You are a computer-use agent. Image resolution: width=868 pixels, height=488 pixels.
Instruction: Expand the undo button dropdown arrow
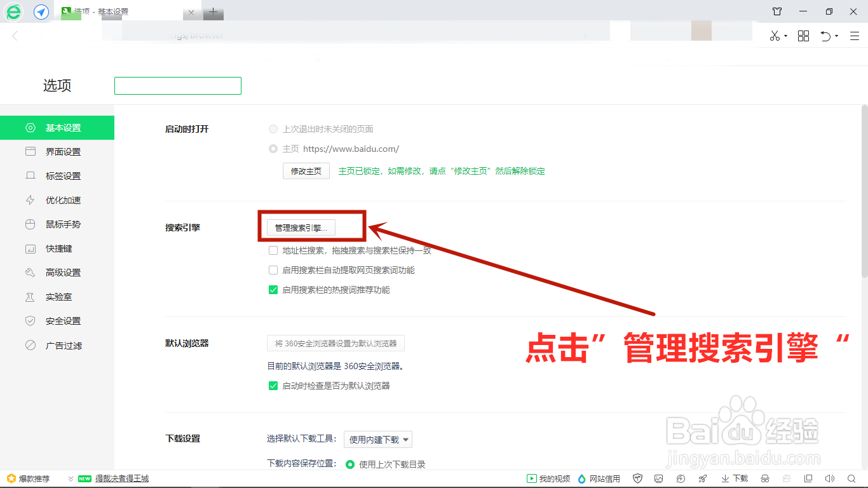click(x=835, y=36)
